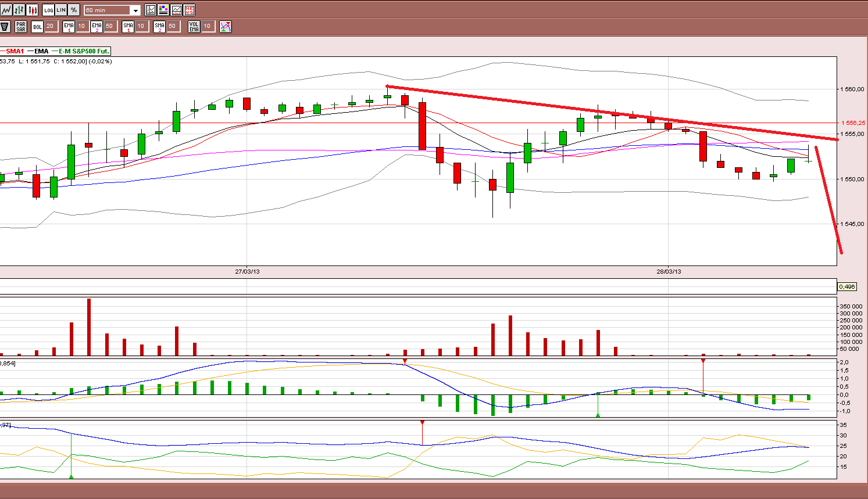Click the E-M S&P500 Fut. legend label
This screenshot has height=499, width=868.
pyautogui.click(x=84, y=51)
